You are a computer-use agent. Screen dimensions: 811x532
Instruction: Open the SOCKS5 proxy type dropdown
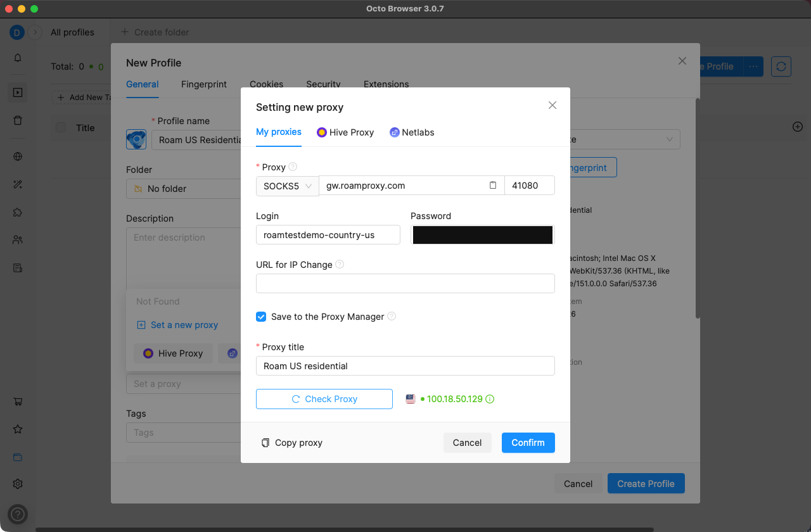pos(288,186)
